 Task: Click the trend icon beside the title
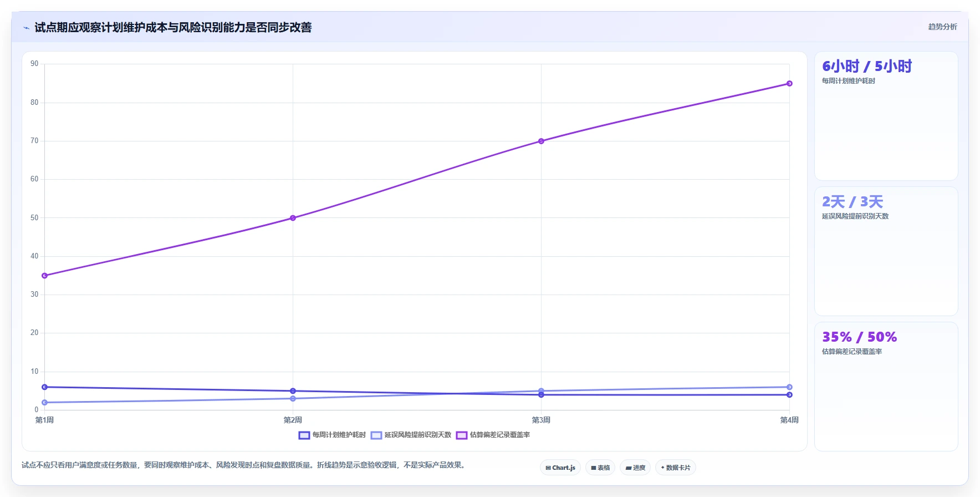(26, 28)
